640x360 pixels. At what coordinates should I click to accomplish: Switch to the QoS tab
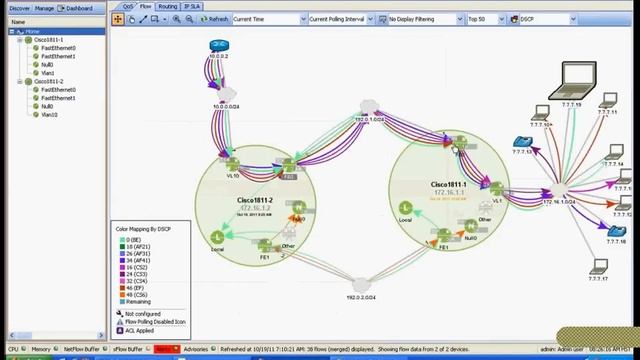tap(128, 7)
